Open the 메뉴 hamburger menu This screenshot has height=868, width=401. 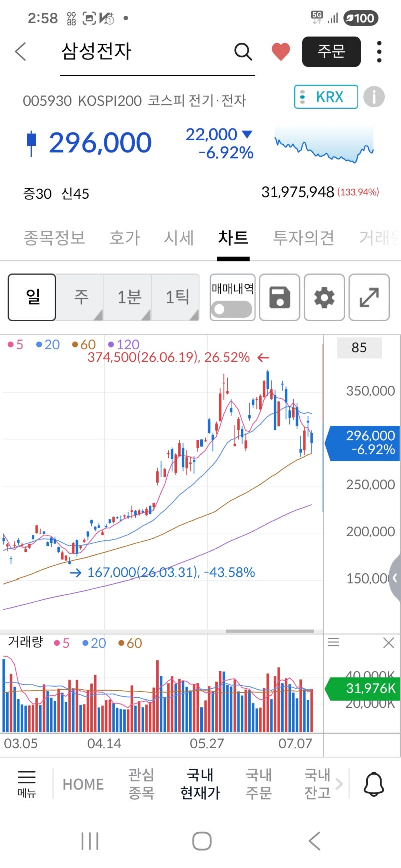click(27, 784)
